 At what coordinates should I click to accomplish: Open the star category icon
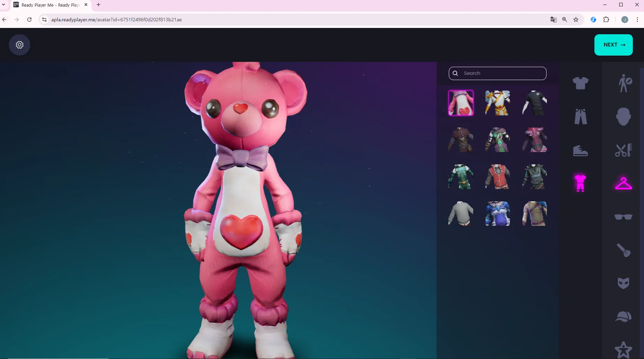point(623,350)
